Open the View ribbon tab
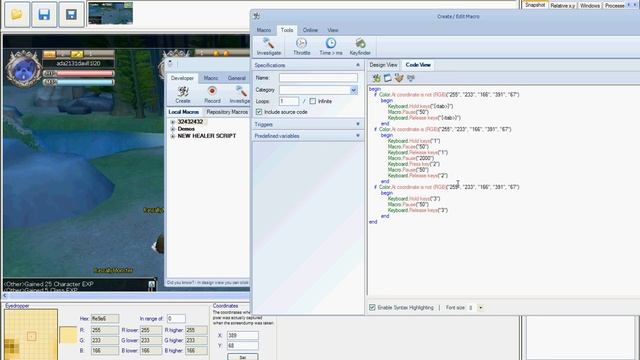The height and width of the screenshot is (360, 640). pyautogui.click(x=333, y=30)
